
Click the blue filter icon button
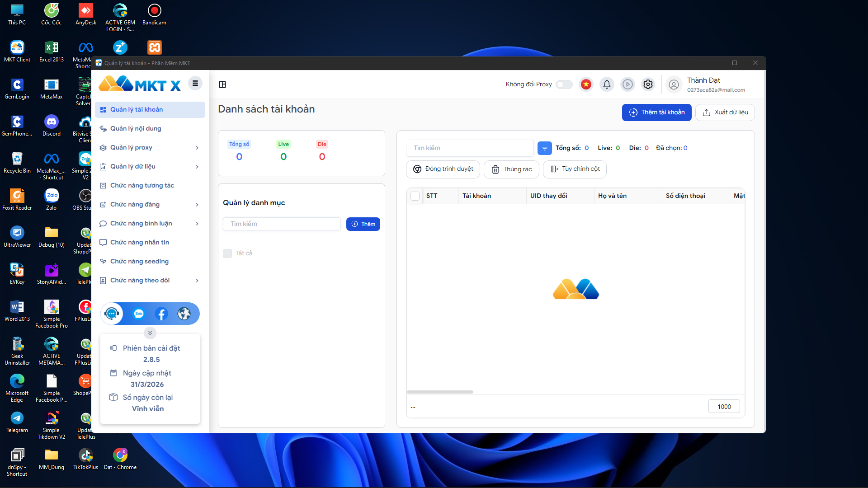[x=545, y=148]
